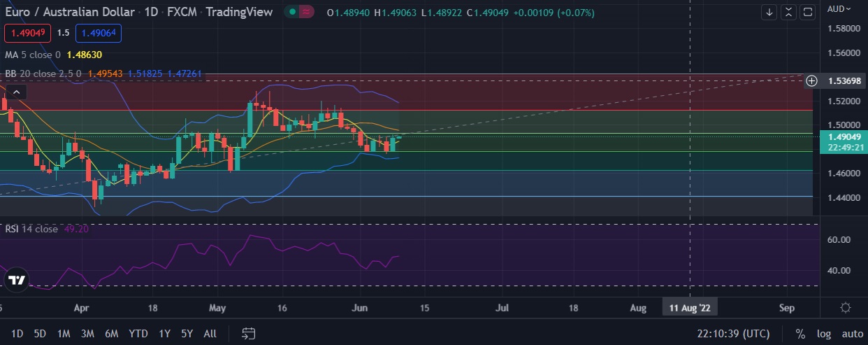
Task: Select the YTD time range
Action: (x=138, y=334)
